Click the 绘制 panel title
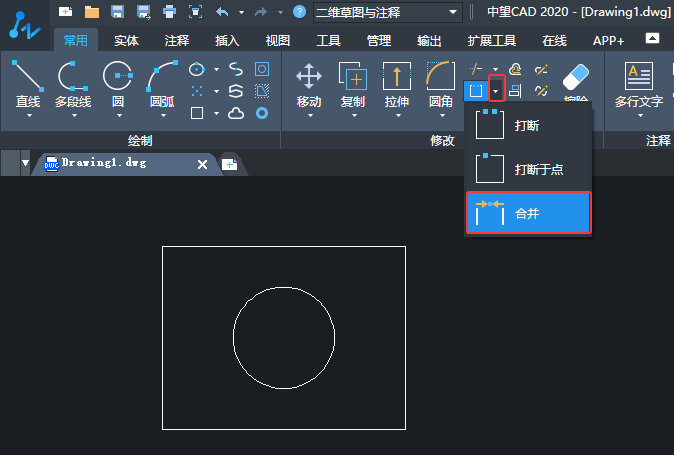This screenshot has width=674, height=455. pos(140,140)
